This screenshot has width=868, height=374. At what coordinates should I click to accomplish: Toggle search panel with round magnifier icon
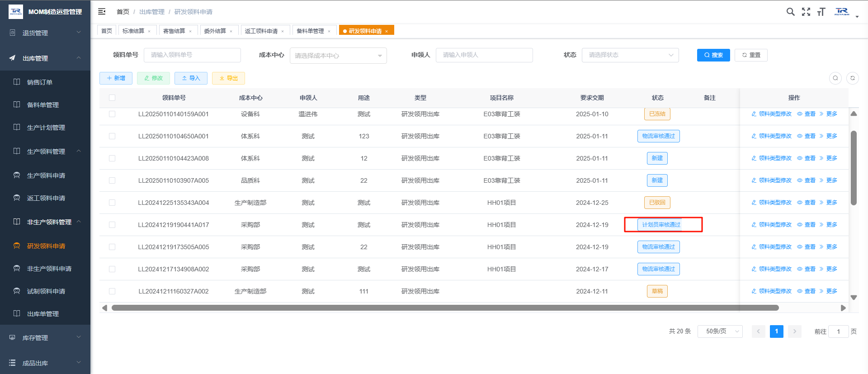[x=835, y=78]
